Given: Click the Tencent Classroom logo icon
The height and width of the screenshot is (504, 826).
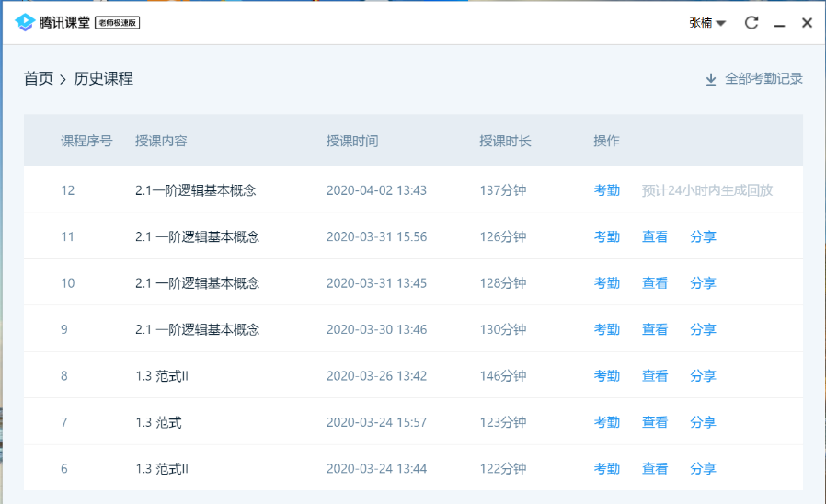Looking at the screenshot, I should point(25,22).
